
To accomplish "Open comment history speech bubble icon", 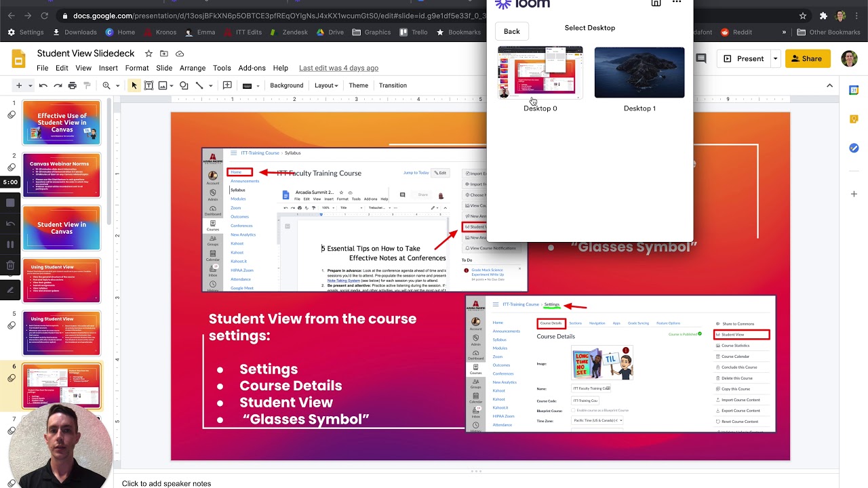I will pyautogui.click(x=701, y=59).
